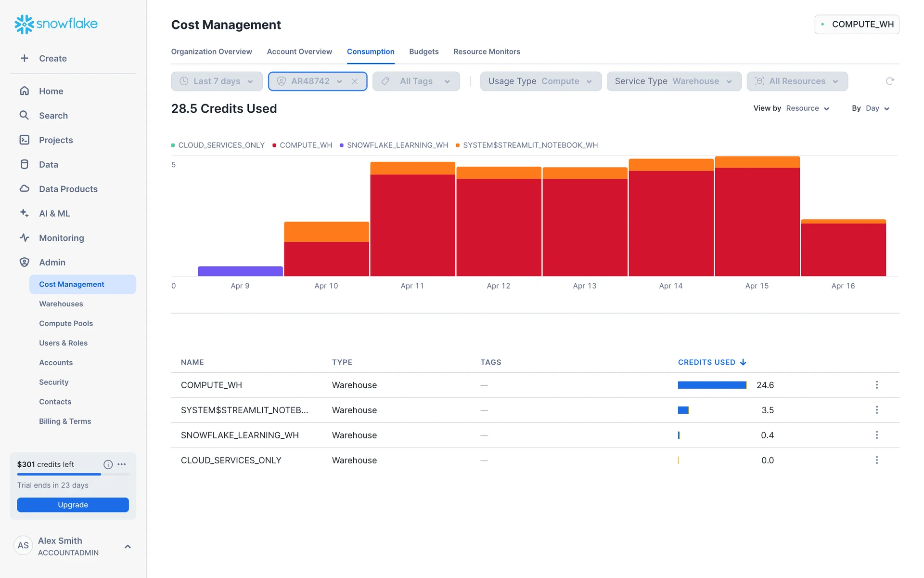The height and width of the screenshot is (578, 924).
Task: Click the Upgrade button
Action: coord(73,505)
